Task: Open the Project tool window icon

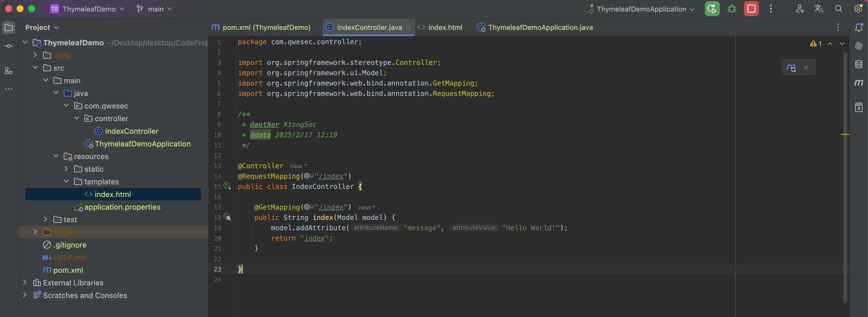Action: [x=9, y=28]
